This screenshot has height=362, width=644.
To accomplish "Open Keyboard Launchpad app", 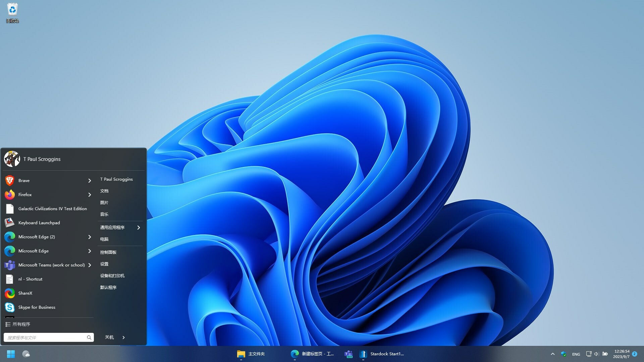I will coord(39,223).
